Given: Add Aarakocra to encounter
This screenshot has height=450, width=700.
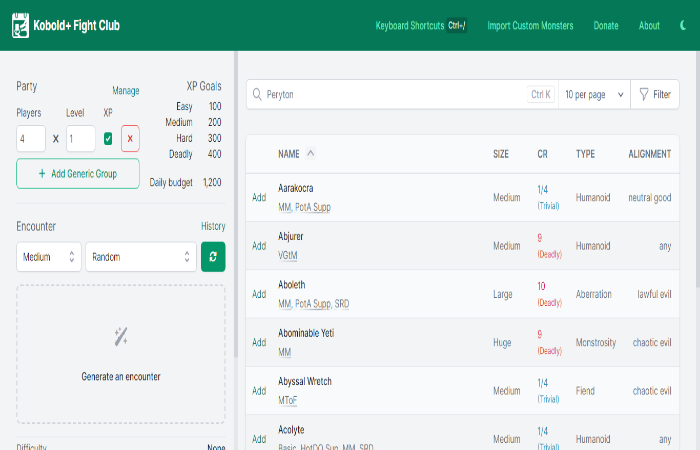Looking at the screenshot, I should click(x=259, y=197).
